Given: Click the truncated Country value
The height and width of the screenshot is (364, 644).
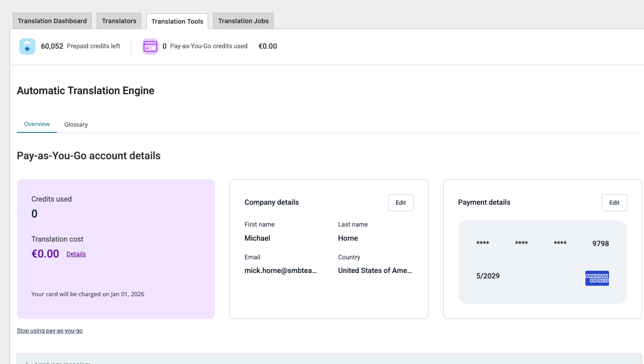Looking at the screenshot, I should [375, 270].
